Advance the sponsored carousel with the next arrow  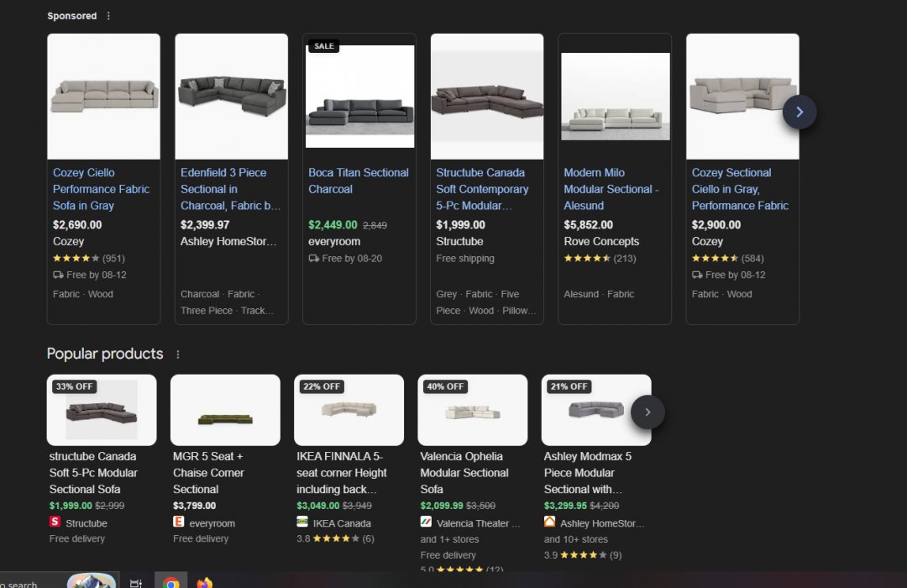tap(800, 113)
